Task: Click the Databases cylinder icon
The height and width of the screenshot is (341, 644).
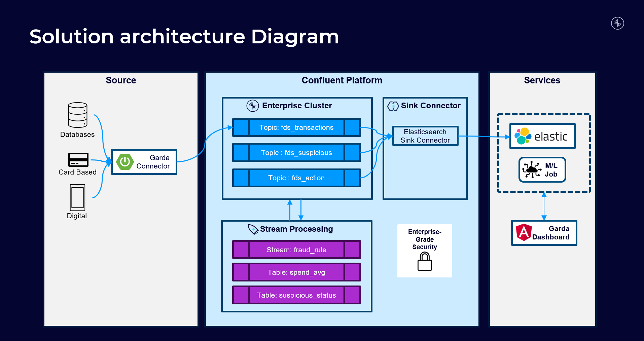Action: (x=78, y=115)
